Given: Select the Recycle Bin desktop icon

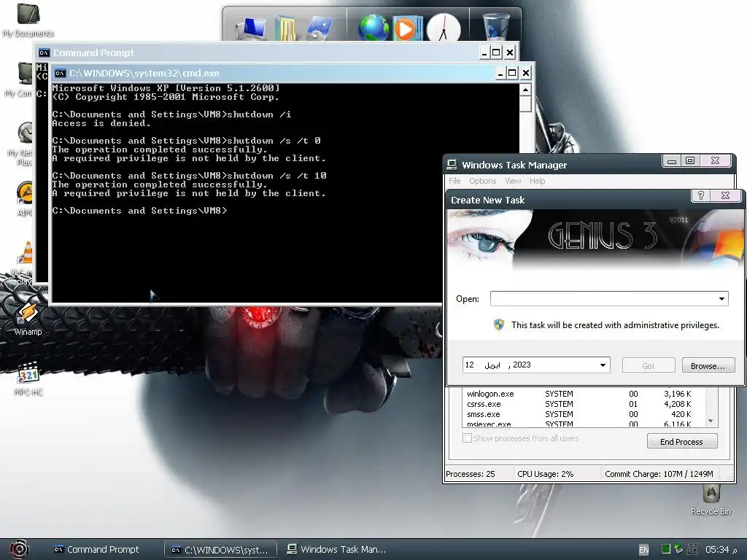Looking at the screenshot, I should (x=711, y=500).
